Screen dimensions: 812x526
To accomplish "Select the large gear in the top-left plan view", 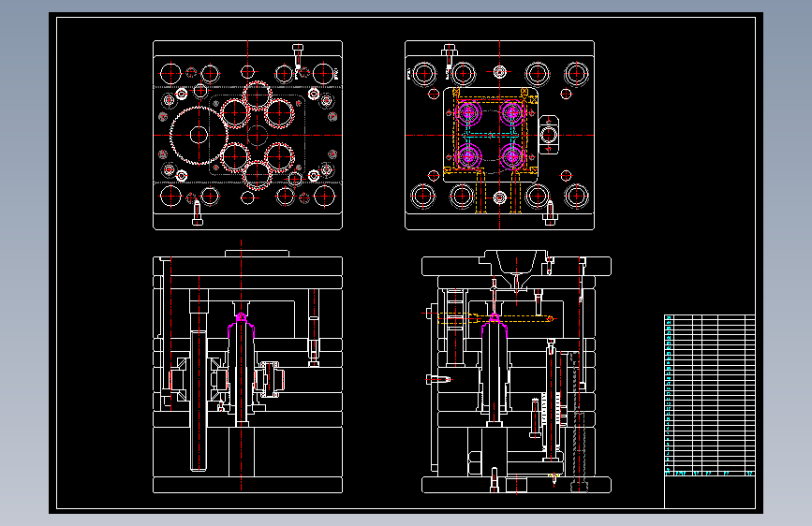I will click(x=199, y=135).
